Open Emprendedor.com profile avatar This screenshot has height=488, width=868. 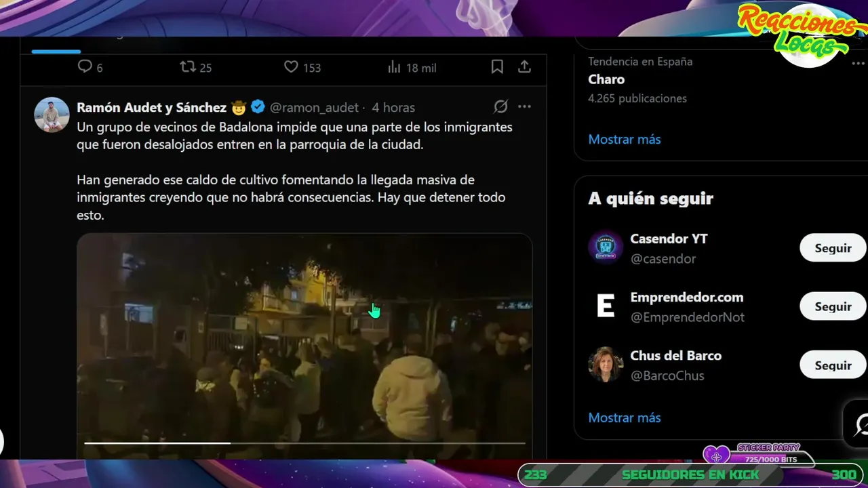[605, 306]
